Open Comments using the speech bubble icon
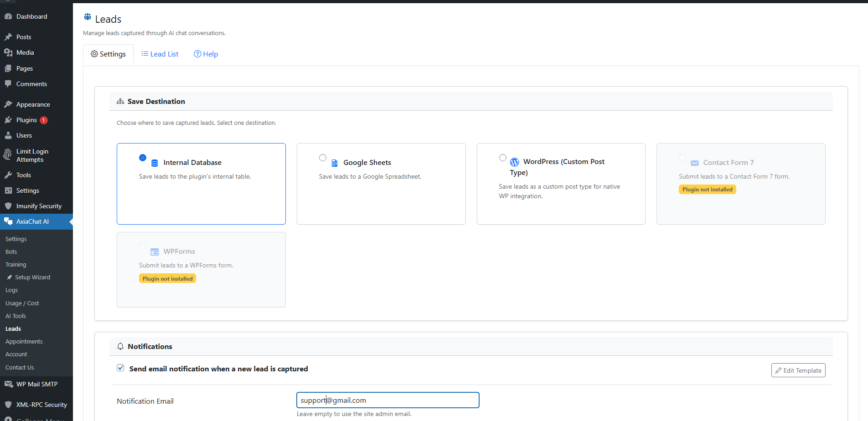This screenshot has height=421, width=868. pos(8,84)
